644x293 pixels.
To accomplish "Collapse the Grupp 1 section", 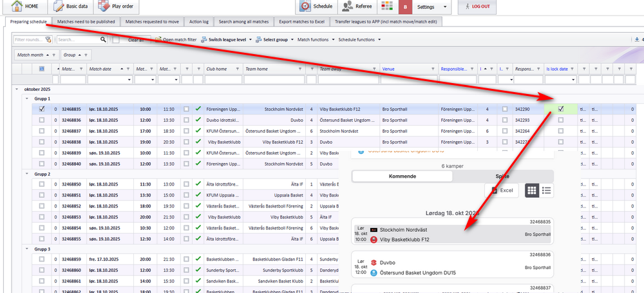I will tap(26, 99).
